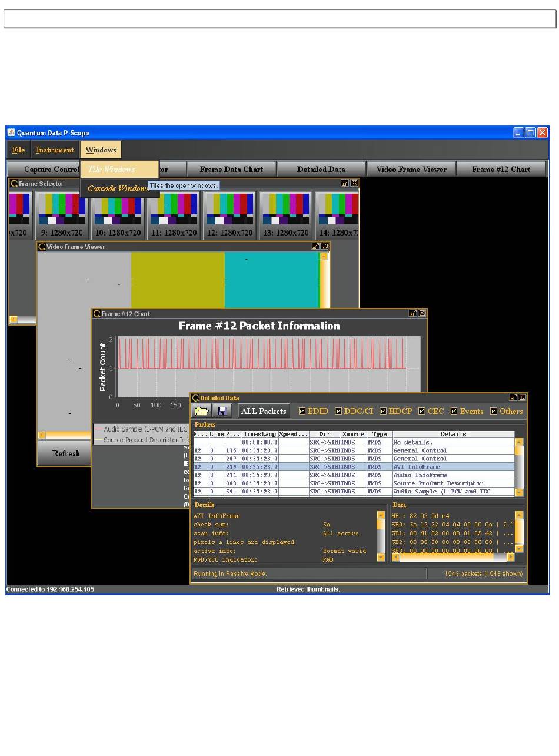Click the Detailed Data toolbar button

pos(321,169)
